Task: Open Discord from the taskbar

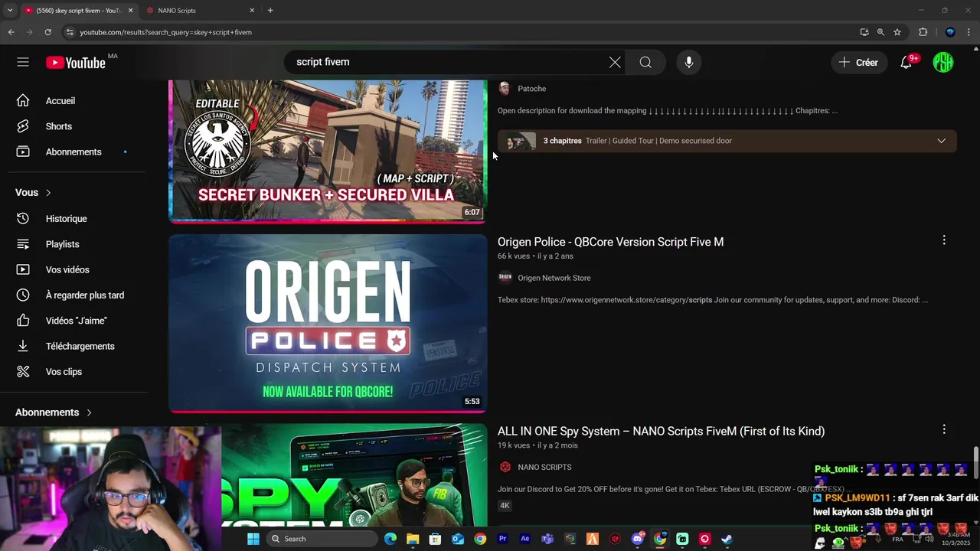Action: point(638,539)
